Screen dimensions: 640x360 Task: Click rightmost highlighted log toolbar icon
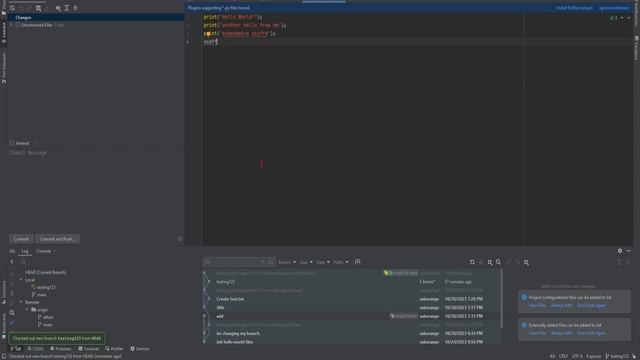(527, 262)
